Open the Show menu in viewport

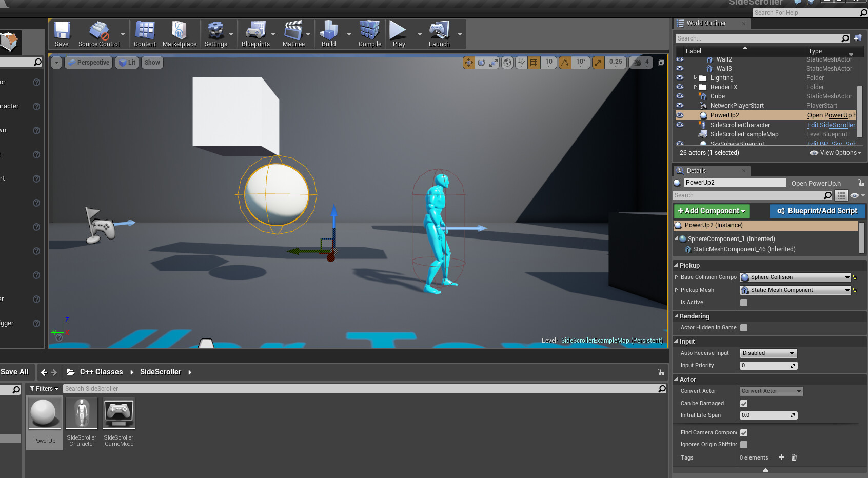coord(152,63)
